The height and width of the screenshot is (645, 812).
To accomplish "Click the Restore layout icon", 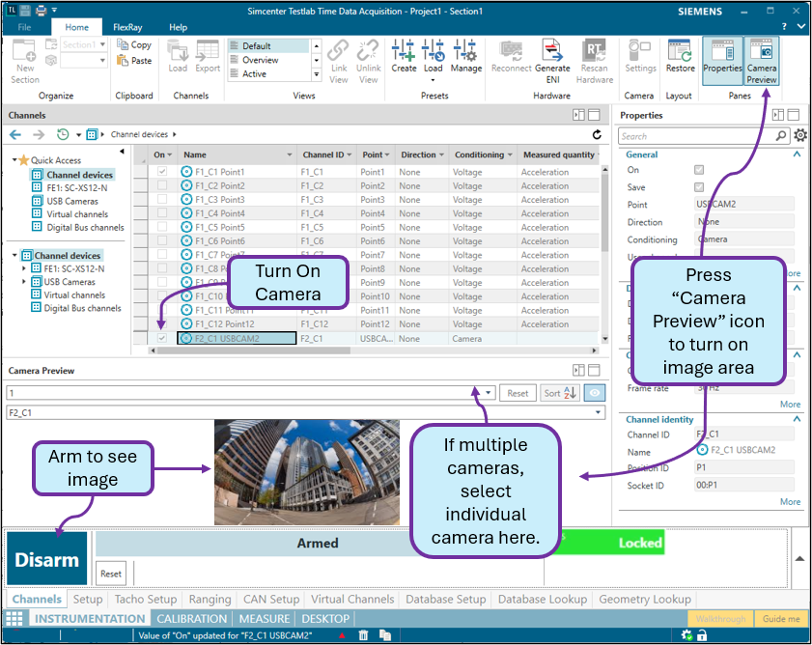I will (x=680, y=56).
